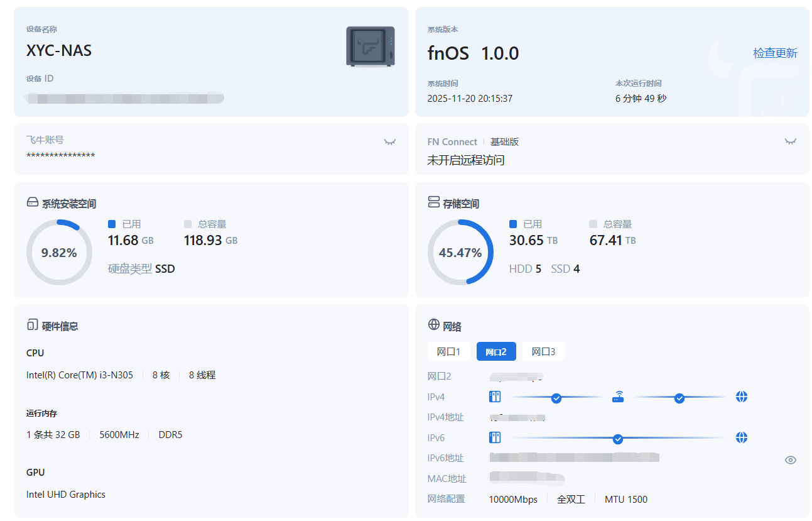The width and height of the screenshot is (812, 521).
Task: Open the 检查更新 link
Action: [775, 53]
